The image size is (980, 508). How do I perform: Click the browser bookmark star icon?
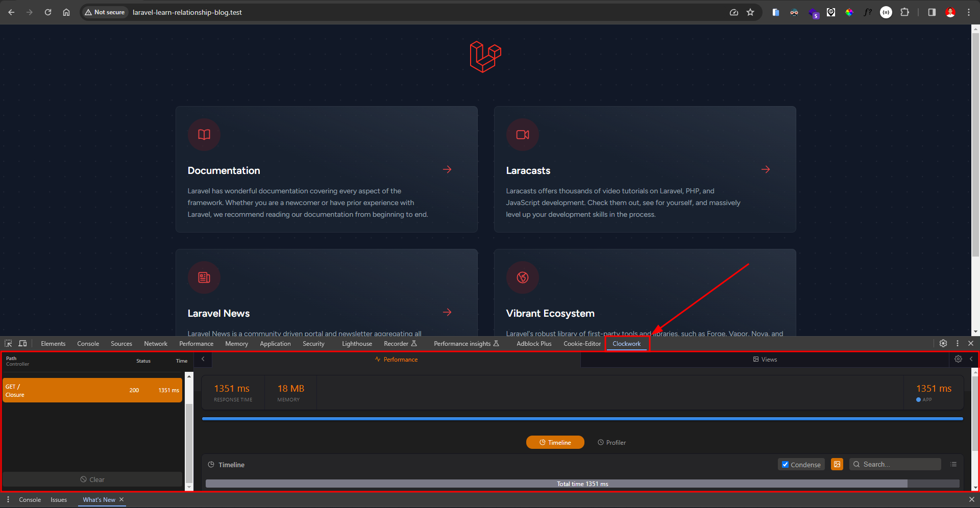750,12
